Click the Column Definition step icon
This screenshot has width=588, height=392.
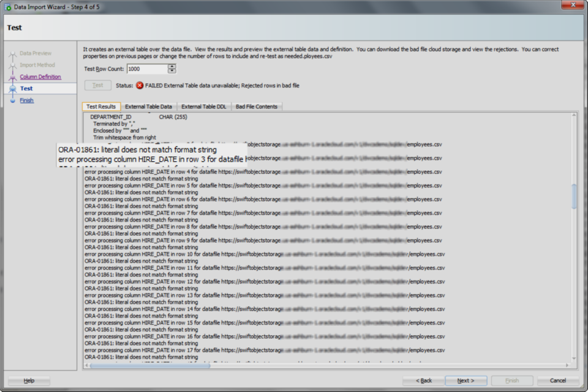point(13,77)
